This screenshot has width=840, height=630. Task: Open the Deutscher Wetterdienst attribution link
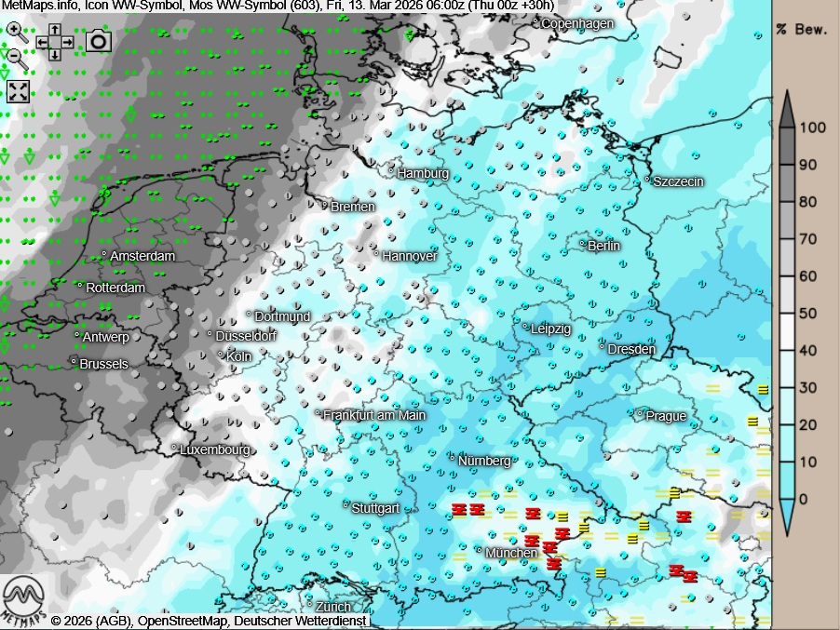coord(301,621)
